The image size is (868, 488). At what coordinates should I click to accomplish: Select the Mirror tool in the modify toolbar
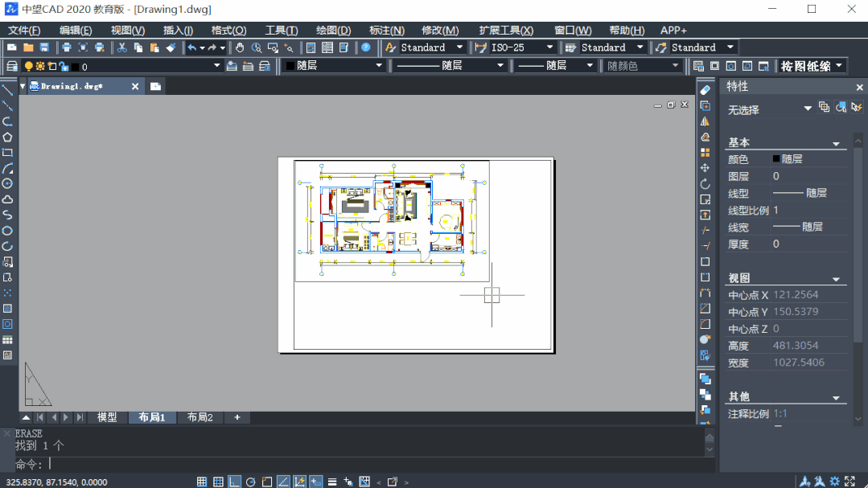click(706, 121)
